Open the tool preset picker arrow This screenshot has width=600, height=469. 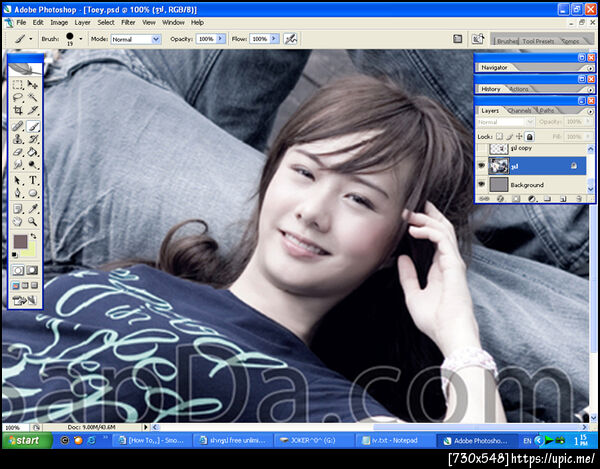pos(31,39)
